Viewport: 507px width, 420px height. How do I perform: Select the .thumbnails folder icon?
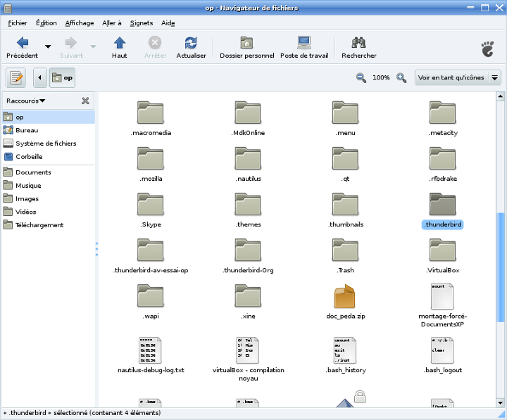pos(345,205)
